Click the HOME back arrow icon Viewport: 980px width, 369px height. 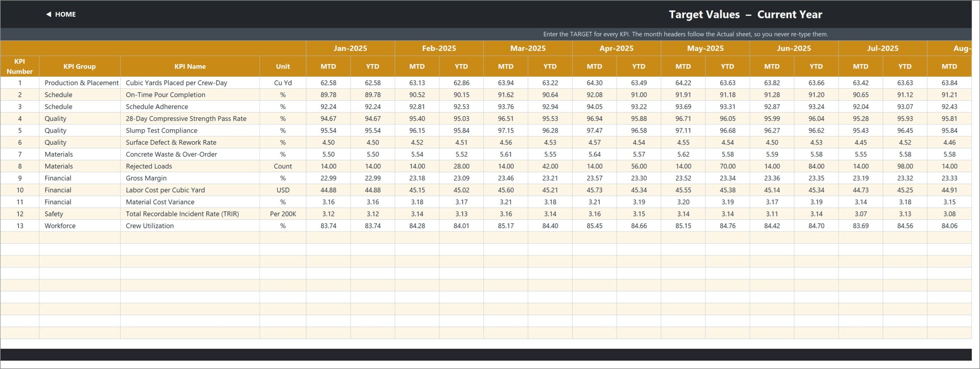tap(49, 14)
